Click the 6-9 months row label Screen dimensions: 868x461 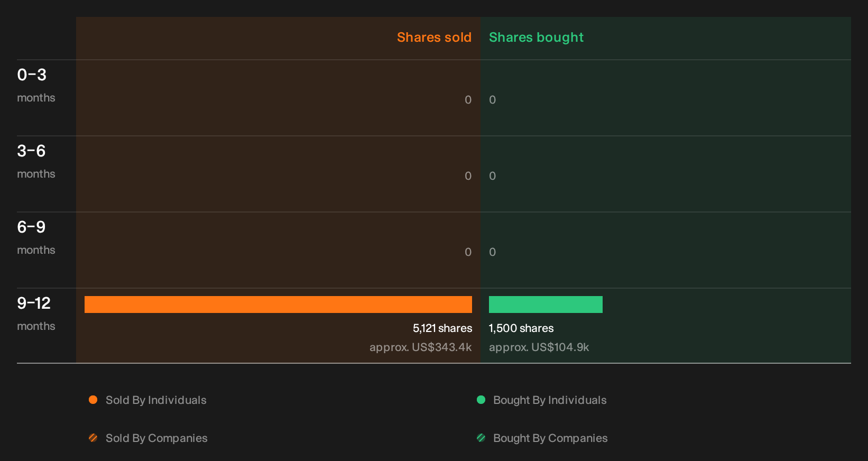click(x=36, y=237)
